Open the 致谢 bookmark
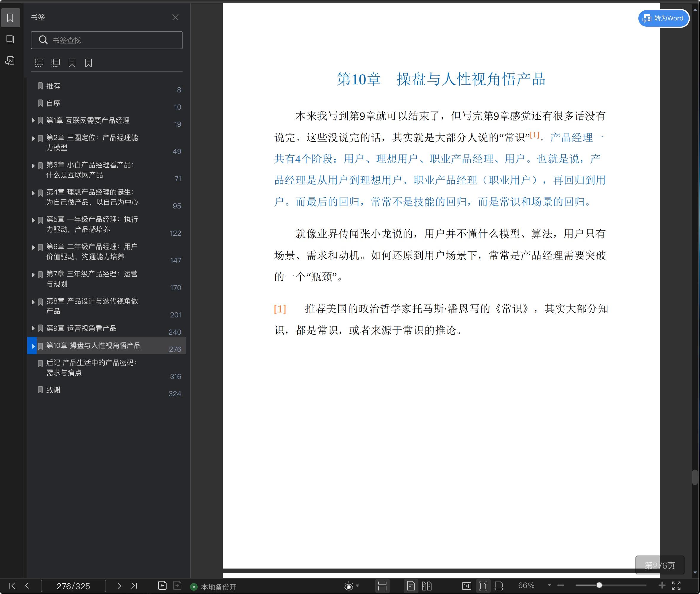Image resolution: width=700 pixels, height=594 pixels. 53,390
